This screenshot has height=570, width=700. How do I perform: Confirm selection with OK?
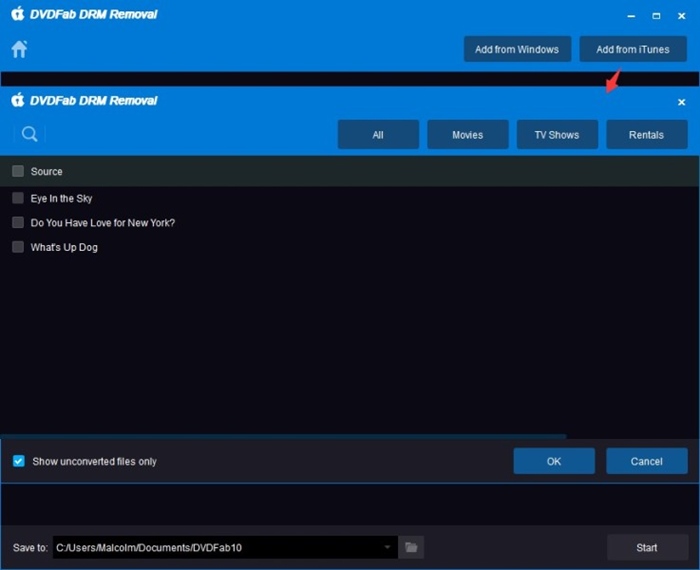[x=554, y=461]
